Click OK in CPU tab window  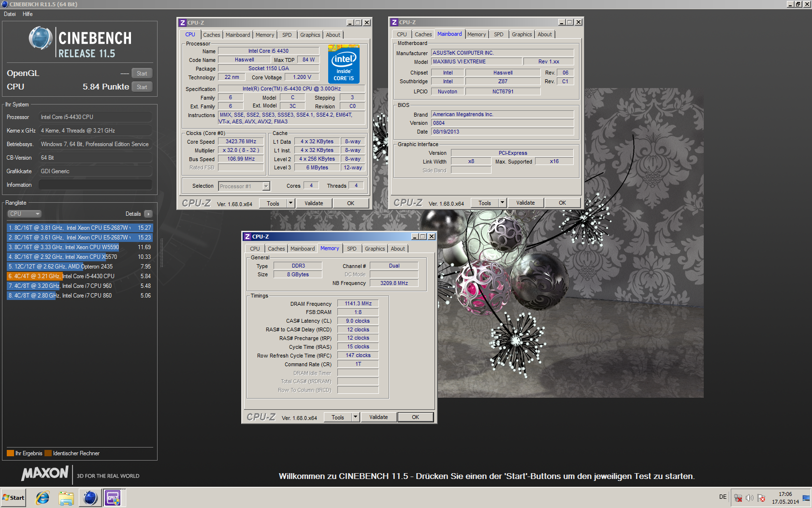[x=351, y=203]
